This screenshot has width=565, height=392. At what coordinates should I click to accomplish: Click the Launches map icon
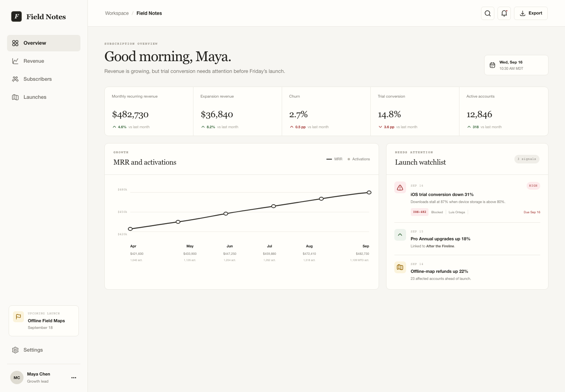[x=15, y=97]
